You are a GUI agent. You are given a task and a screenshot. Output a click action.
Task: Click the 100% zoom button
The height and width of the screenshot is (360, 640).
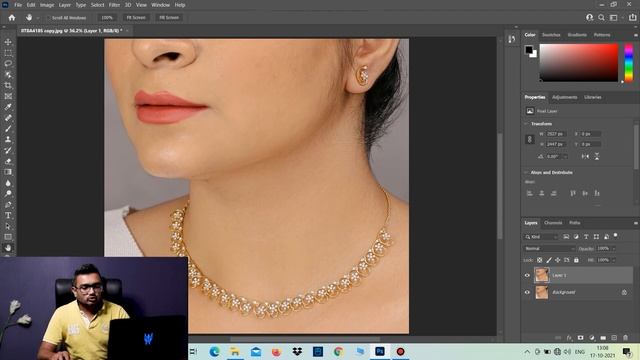(107, 18)
